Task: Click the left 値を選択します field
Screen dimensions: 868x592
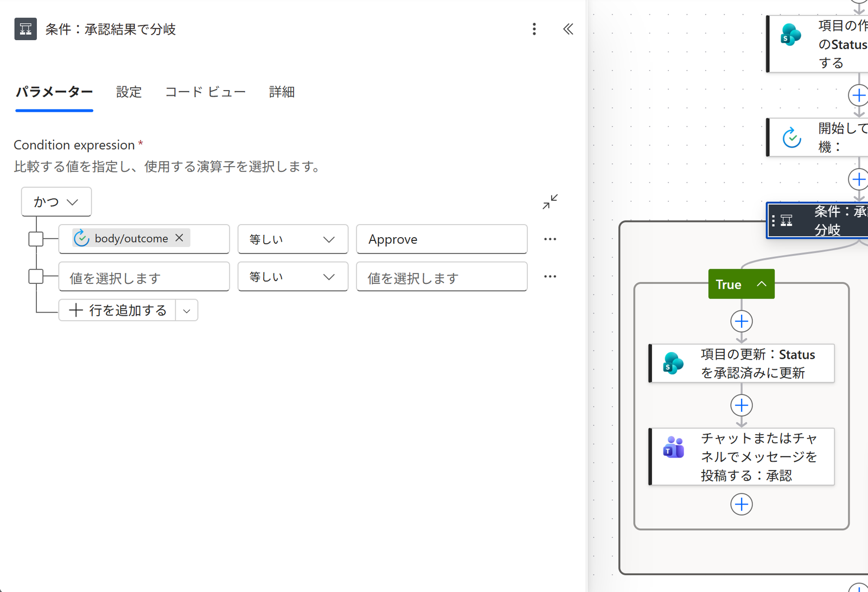Action: [144, 276]
